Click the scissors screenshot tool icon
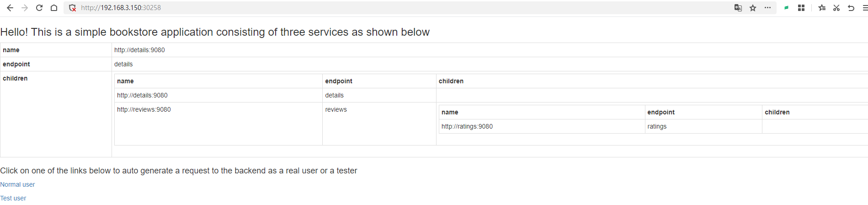The width and height of the screenshot is (868, 205). [836, 8]
